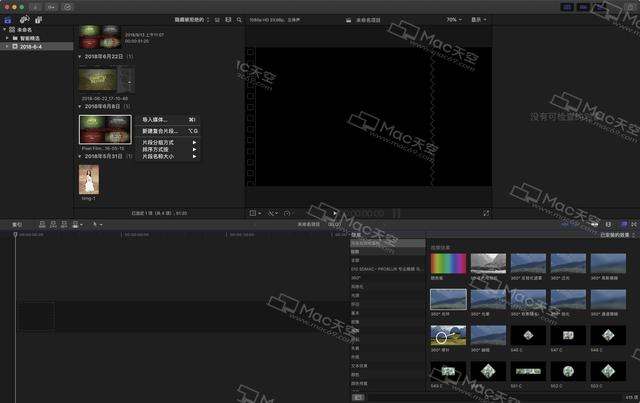
Task: Click the viewer full-screen arrows icon
Action: click(486, 213)
